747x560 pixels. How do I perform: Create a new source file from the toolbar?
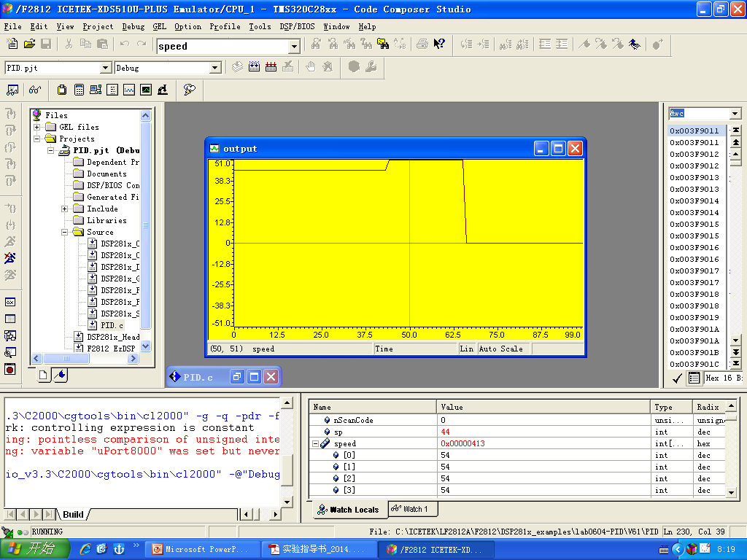pyautogui.click(x=12, y=44)
